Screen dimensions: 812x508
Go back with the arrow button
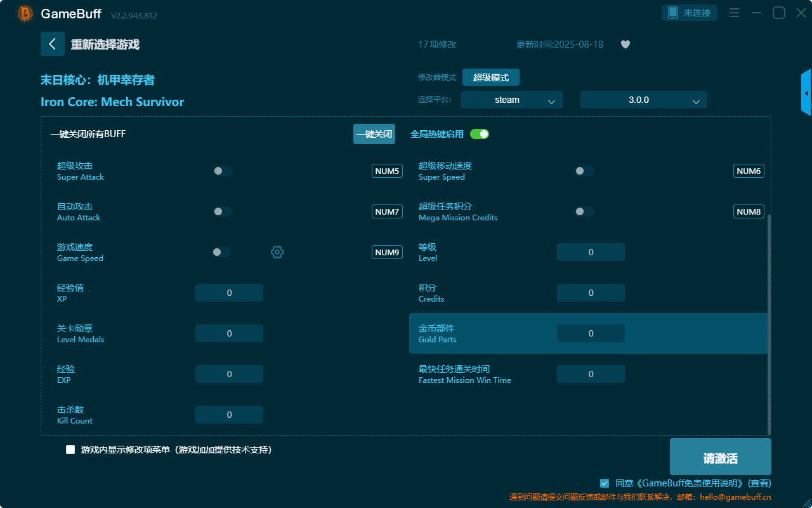(53, 44)
